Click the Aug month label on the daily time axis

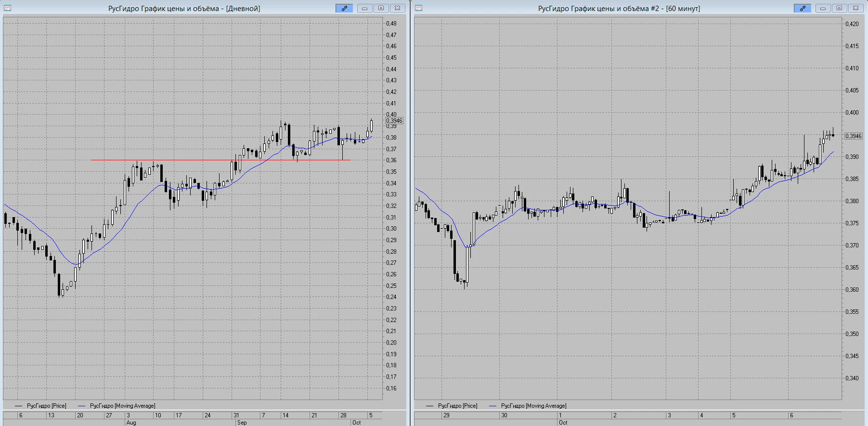[131, 423]
